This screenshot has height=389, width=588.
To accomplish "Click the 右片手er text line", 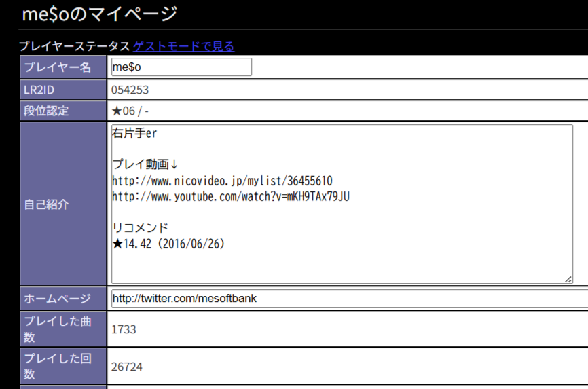I will [x=134, y=133].
